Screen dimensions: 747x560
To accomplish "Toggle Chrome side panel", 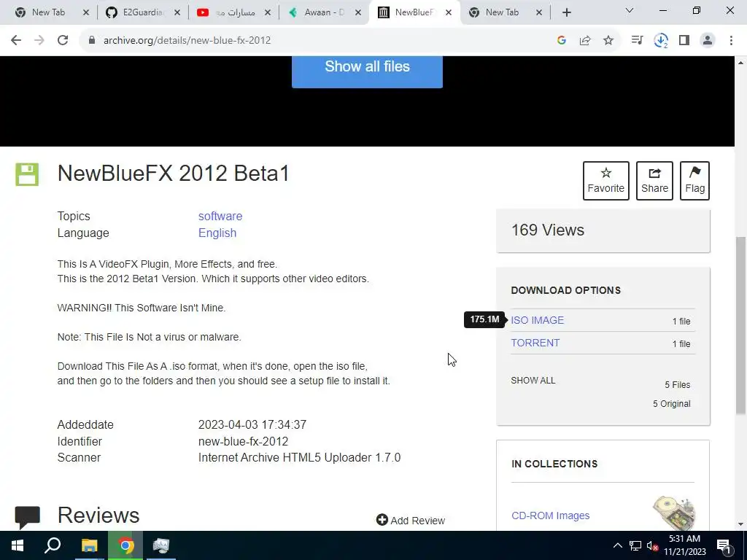I will coord(684,41).
